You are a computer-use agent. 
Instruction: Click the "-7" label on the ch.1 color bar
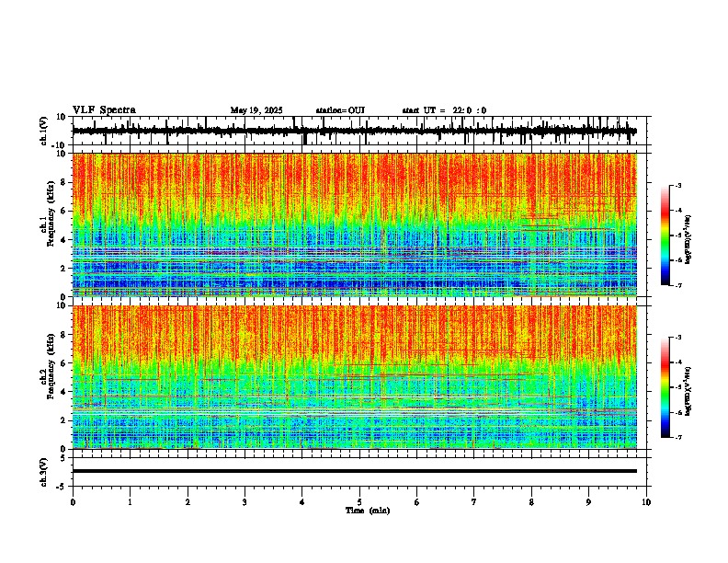tap(677, 285)
